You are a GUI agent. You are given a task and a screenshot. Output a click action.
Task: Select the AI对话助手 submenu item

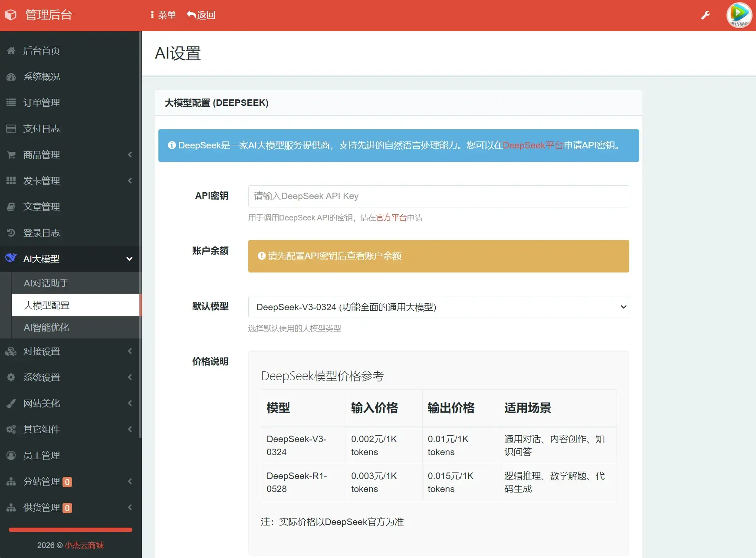(x=46, y=283)
